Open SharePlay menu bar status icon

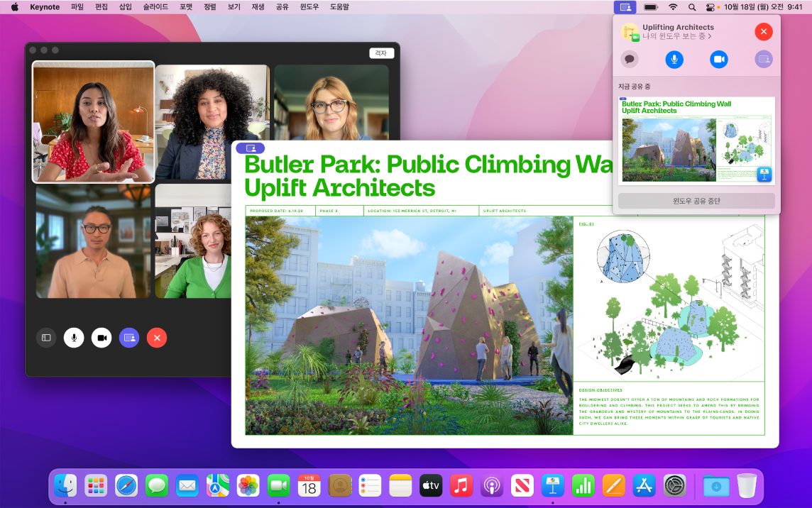625,6
